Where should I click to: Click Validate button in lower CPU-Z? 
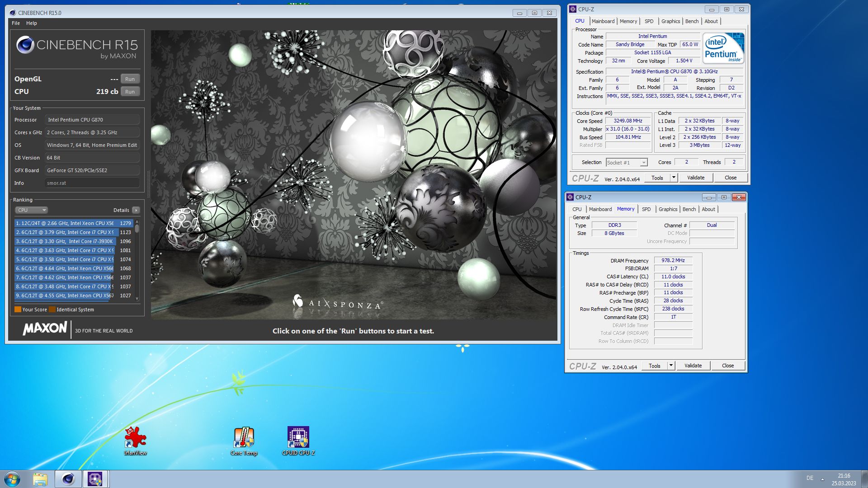693,366
